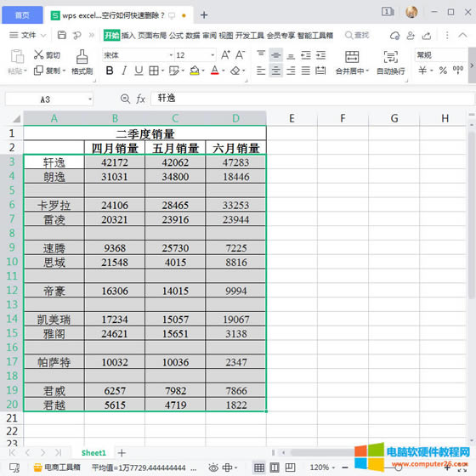Open the Name Box dropdown arrow
The height and width of the screenshot is (476, 476).
click(x=90, y=99)
